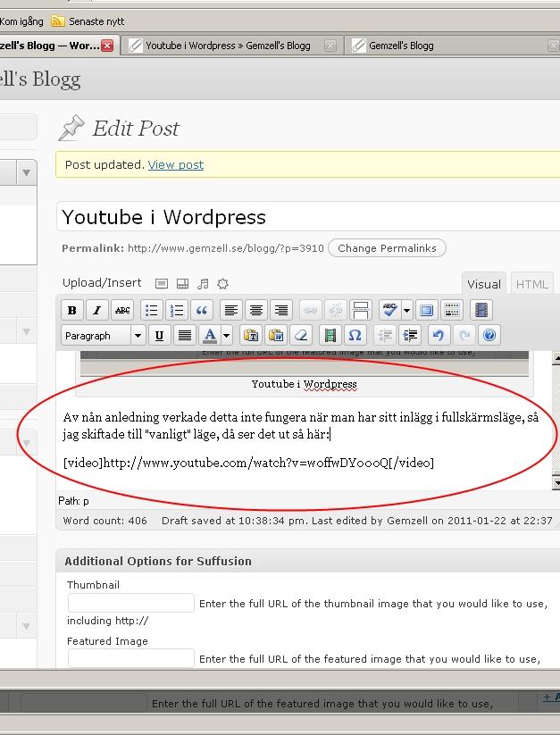This screenshot has height=735, width=560.
Task: Click the Change Permalinks button
Action: [387, 248]
